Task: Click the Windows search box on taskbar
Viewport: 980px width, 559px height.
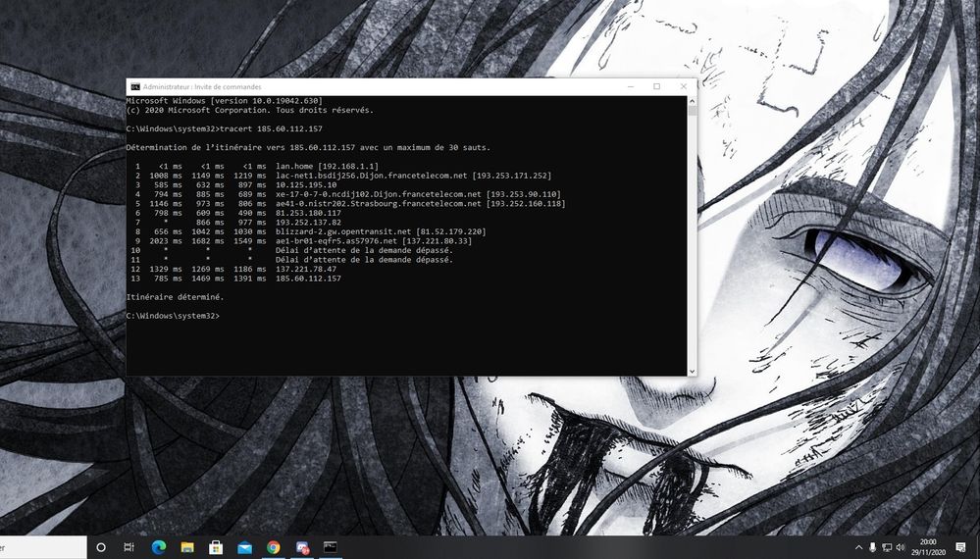Action: [39, 547]
